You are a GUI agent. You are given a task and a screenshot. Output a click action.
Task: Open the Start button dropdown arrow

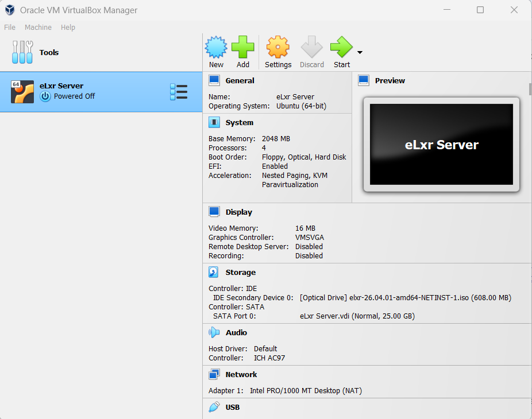(360, 52)
